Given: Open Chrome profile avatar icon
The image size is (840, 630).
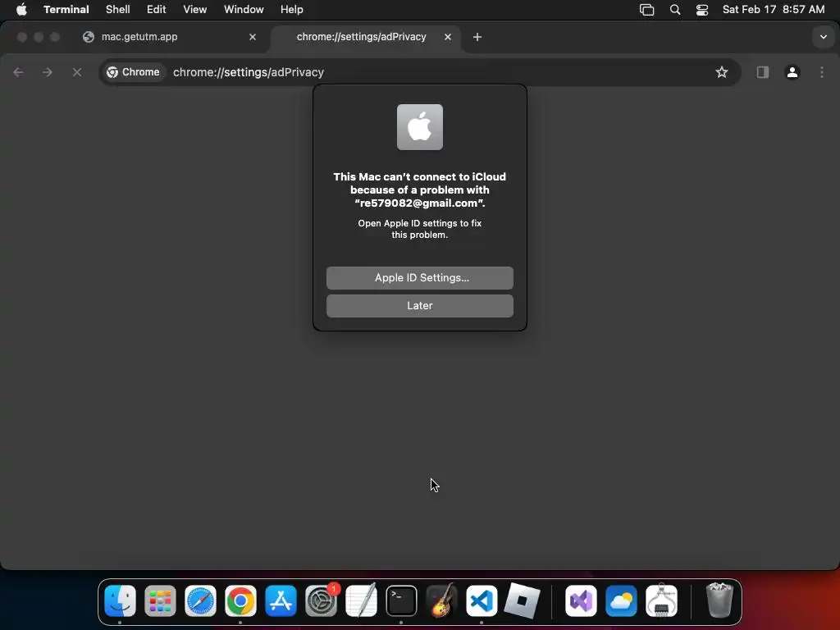Looking at the screenshot, I should pos(792,72).
